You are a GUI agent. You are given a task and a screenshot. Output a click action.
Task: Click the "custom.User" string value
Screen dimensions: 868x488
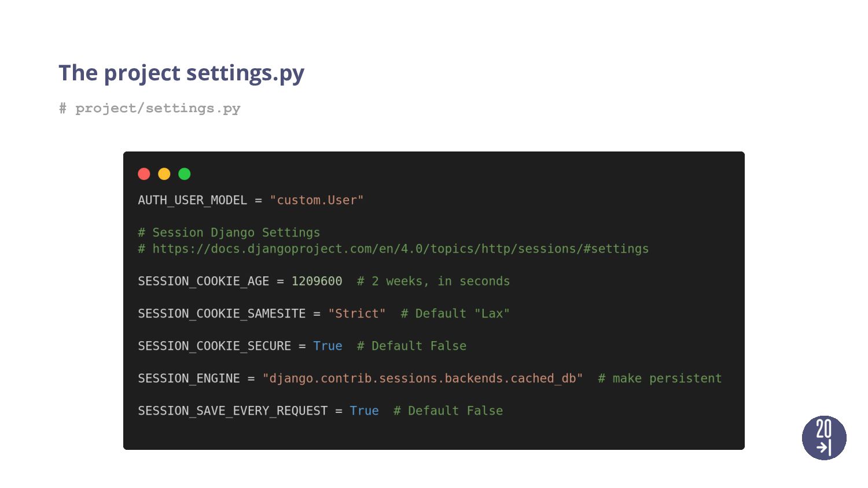317,200
